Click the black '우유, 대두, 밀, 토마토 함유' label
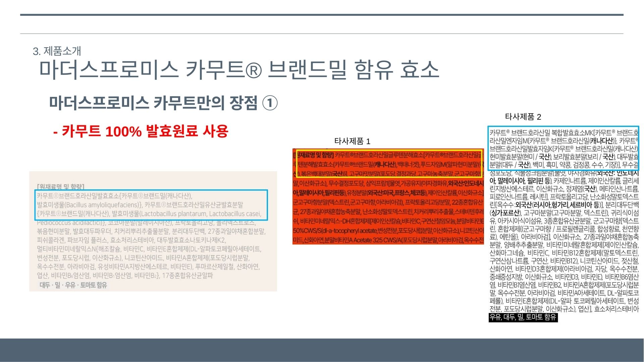This screenshot has width=644, height=362. coord(523,317)
